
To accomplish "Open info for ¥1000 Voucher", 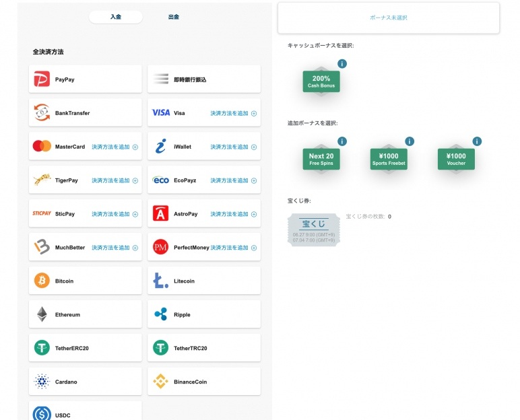I will tap(477, 141).
